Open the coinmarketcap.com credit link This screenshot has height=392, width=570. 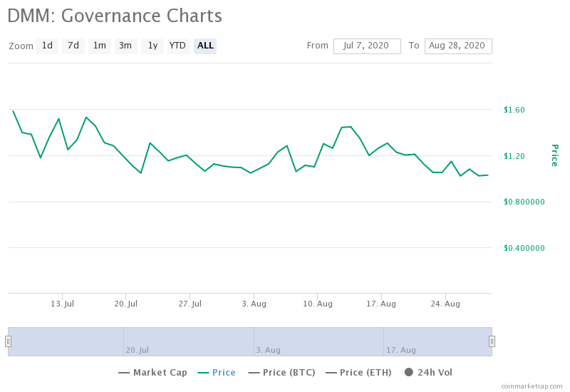pos(532,386)
